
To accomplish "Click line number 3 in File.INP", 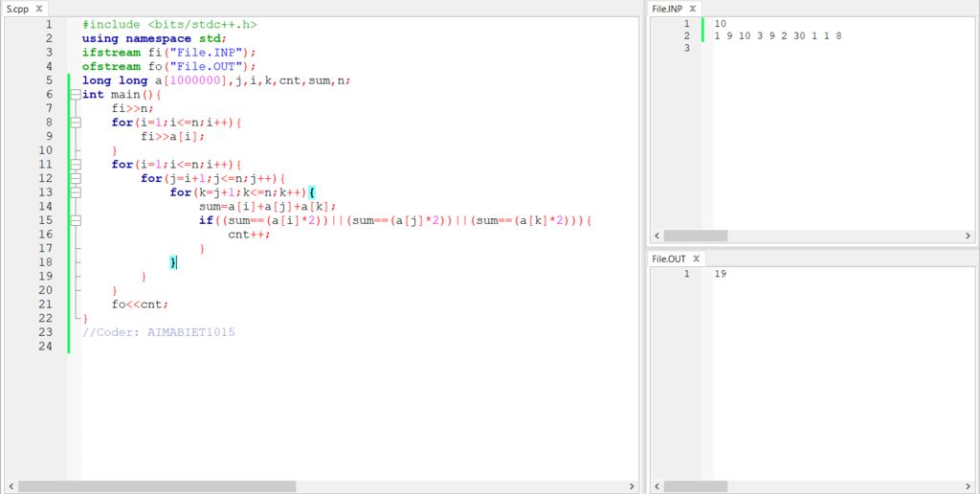I will pyautogui.click(x=687, y=48).
